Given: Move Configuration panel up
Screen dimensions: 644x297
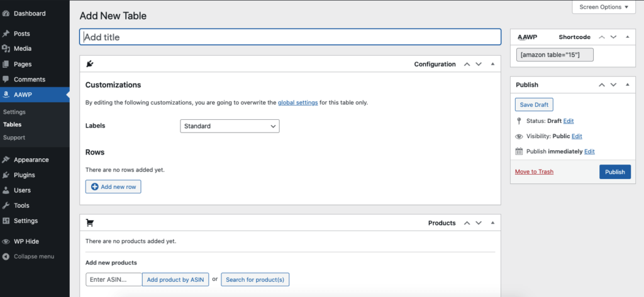Looking at the screenshot, I should tap(467, 64).
